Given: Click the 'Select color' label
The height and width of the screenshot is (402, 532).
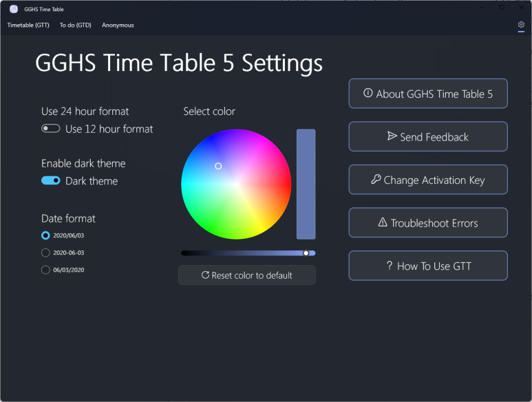Looking at the screenshot, I should pyautogui.click(x=209, y=112).
